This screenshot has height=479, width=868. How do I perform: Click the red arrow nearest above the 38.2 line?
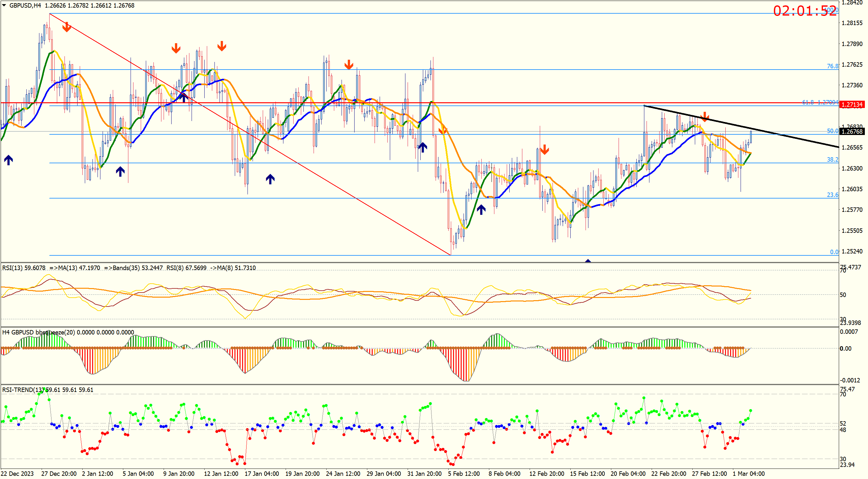coord(545,150)
